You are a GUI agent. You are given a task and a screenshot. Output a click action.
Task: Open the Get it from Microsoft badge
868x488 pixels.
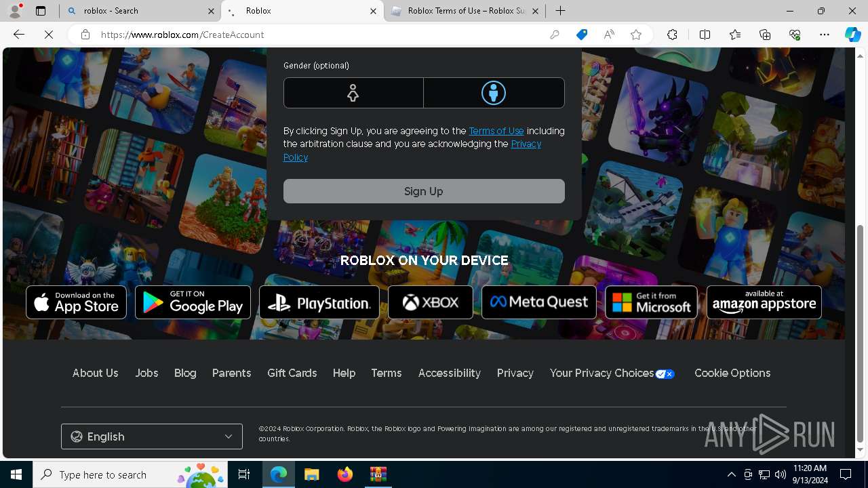[x=651, y=302]
